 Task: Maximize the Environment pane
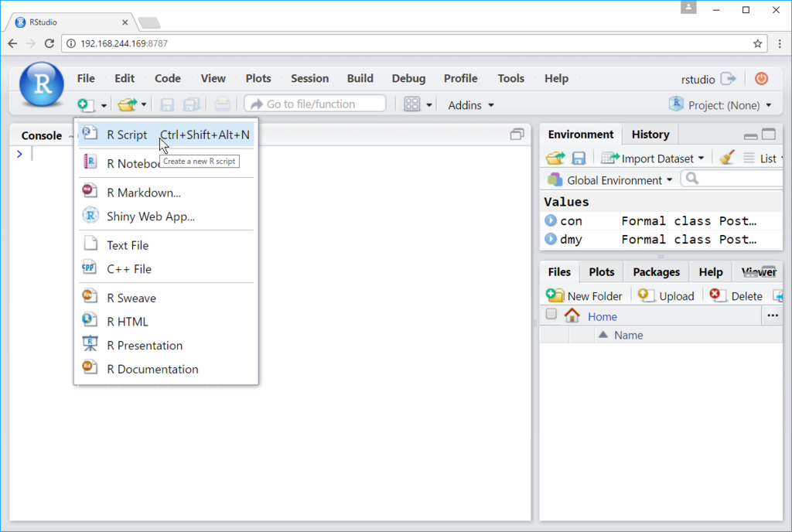[769, 135]
